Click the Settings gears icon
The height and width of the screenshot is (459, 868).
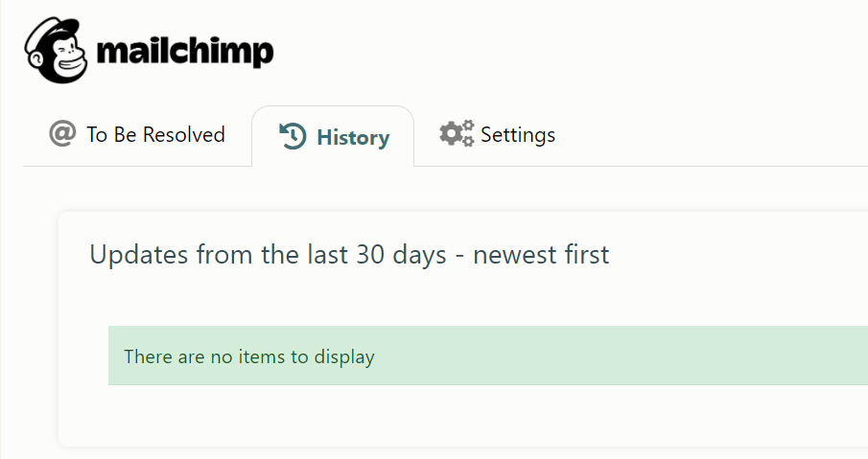coord(457,133)
